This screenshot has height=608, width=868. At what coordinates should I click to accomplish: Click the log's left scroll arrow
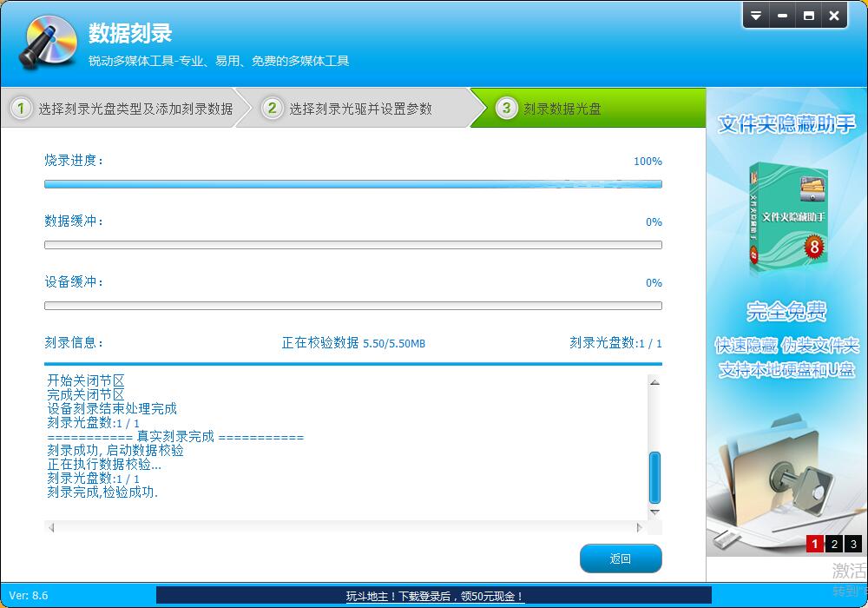pos(51,528)
